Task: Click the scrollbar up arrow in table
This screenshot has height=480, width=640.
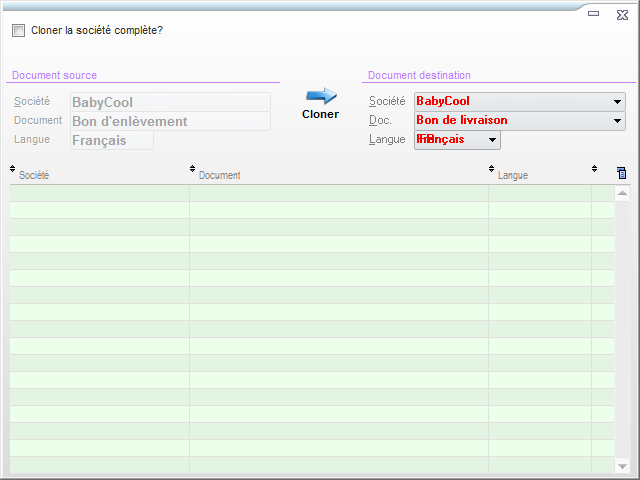Action: tap(623, 193)
